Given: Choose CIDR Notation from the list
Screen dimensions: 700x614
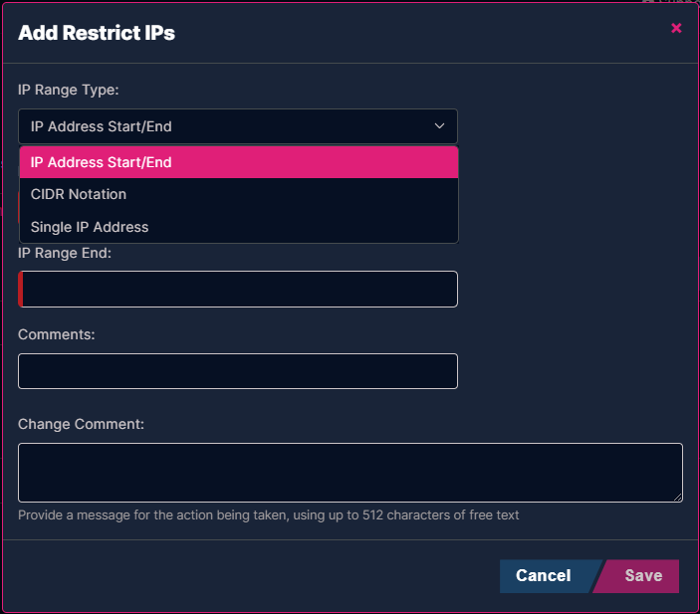Looking at the screenshot, I should coord(239,195).
